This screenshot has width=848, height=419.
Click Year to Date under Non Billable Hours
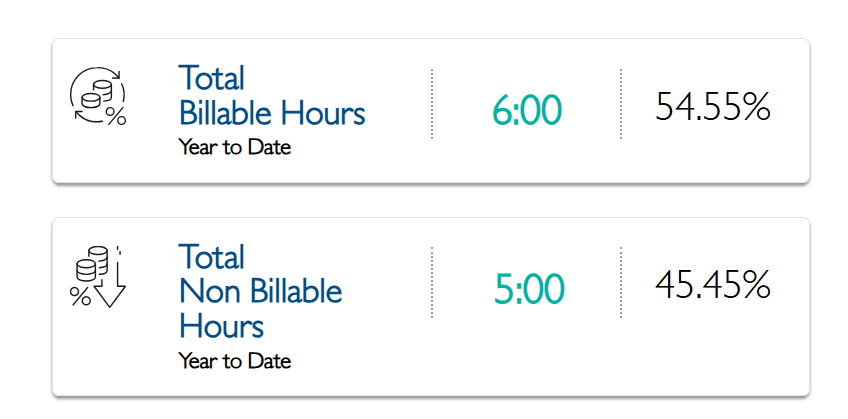[235, 361]
